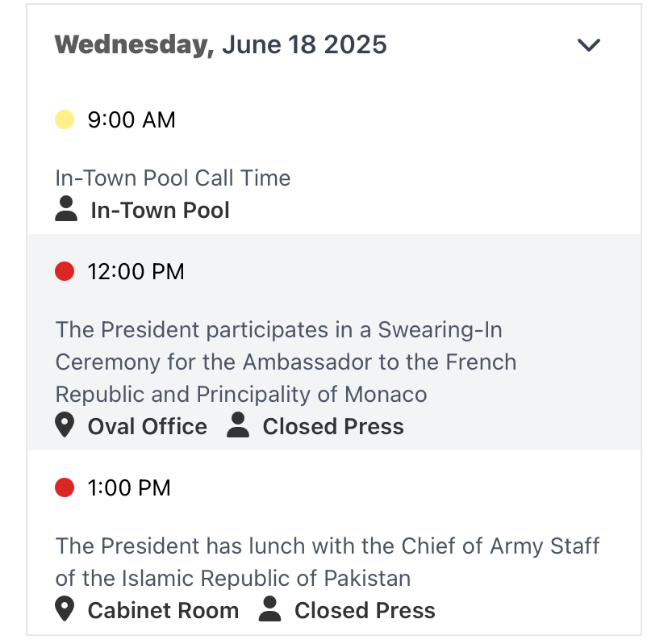Screen dimensions: 668x644
Task: Click the red dot beside 1:00 PM
Action: point(65,487)
